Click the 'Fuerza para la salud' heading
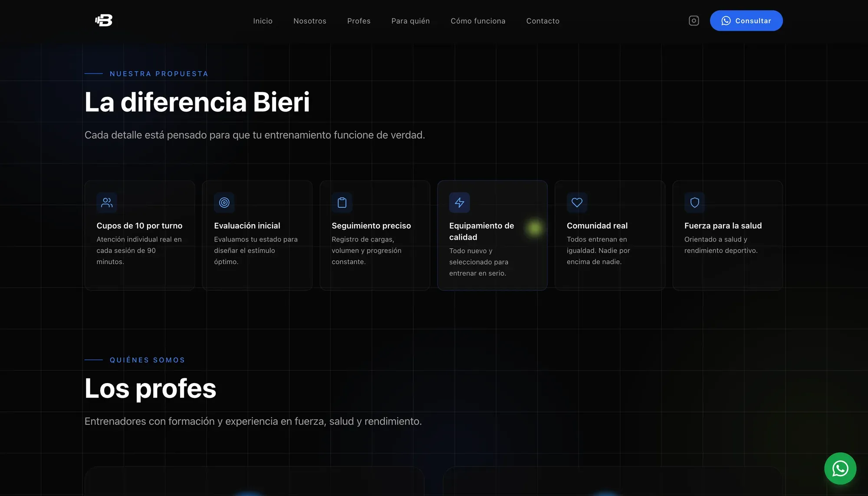 pyautogui.click(x=723, y=225)
